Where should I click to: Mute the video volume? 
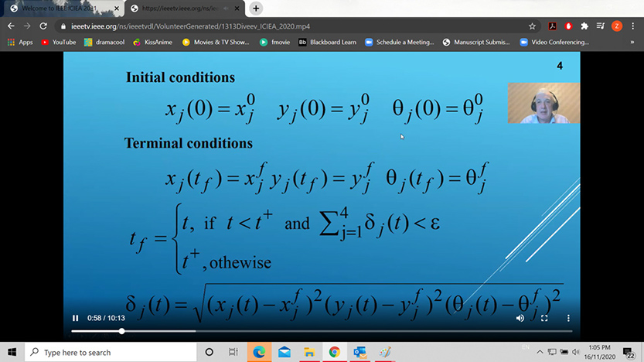pos(520,318)
